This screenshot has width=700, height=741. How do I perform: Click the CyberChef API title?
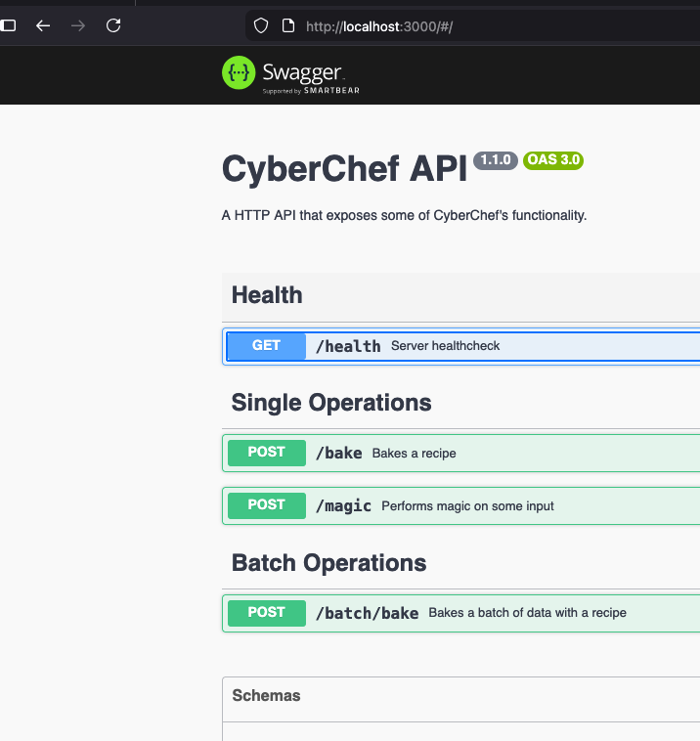click(344, 169)
